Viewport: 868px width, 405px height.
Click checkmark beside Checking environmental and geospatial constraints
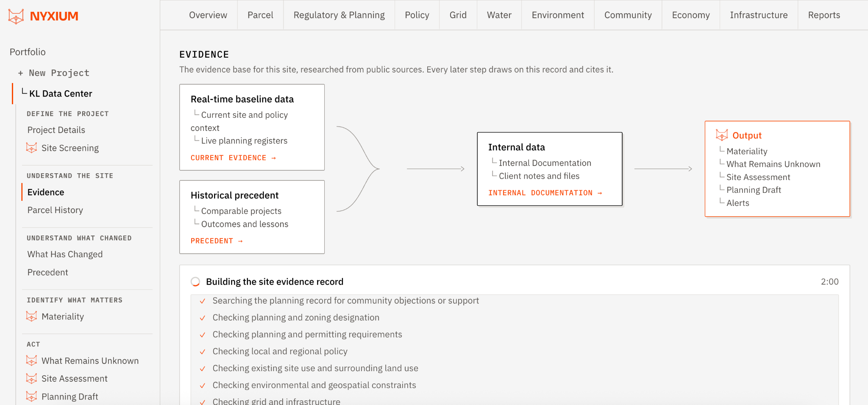203,386
